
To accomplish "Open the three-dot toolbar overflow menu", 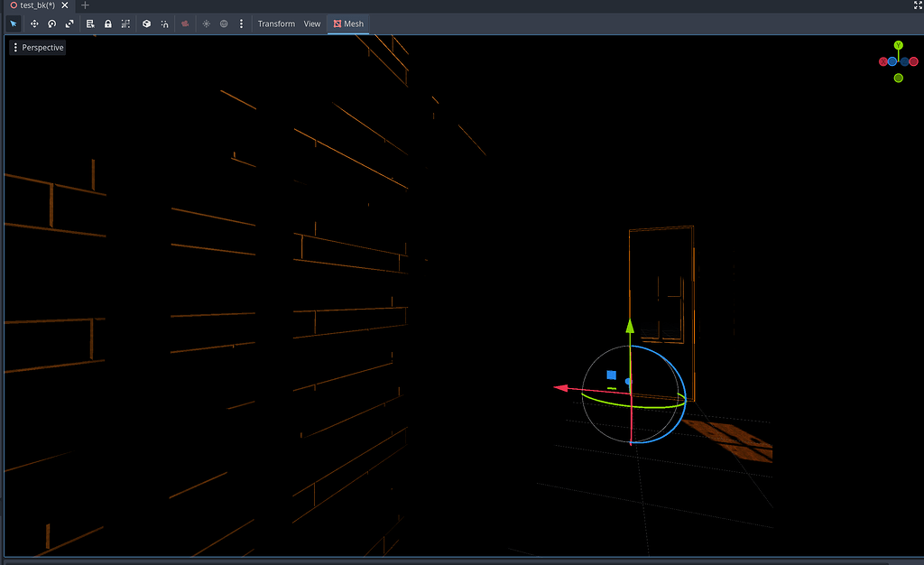I will pyautogui.click(x=240, y=23).
